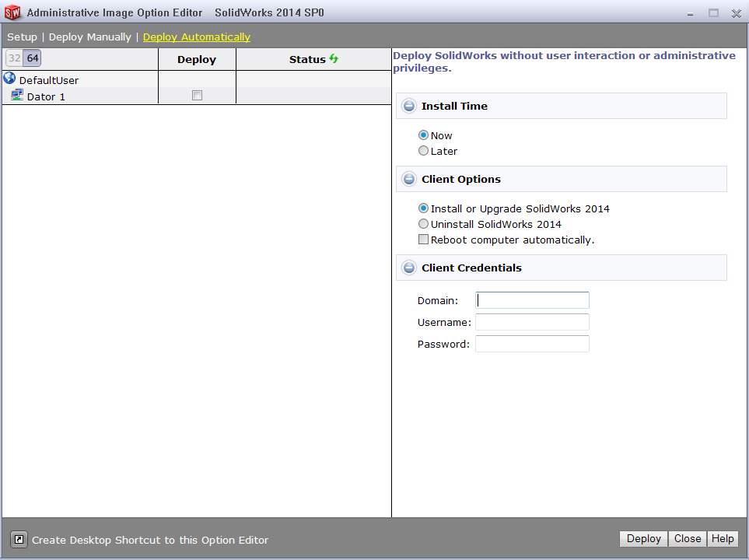
Task: Focus the Domain input field
Action: pyautogui.click(x=532, y=300)
